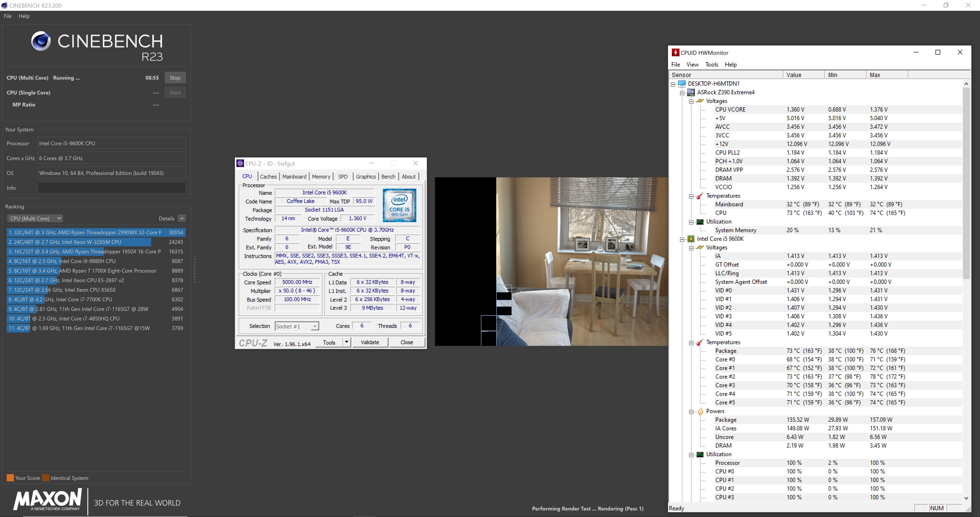Click the ASRock Z390 Extreme4 motherboard icon
Image resolution: width=980 pixels, height=517 pixels.
pos(691,92)
